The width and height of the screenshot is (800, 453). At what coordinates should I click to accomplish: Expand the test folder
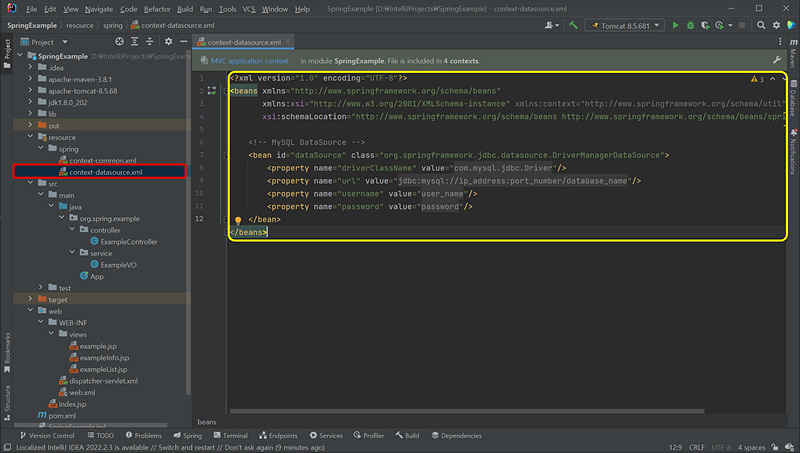41,287
